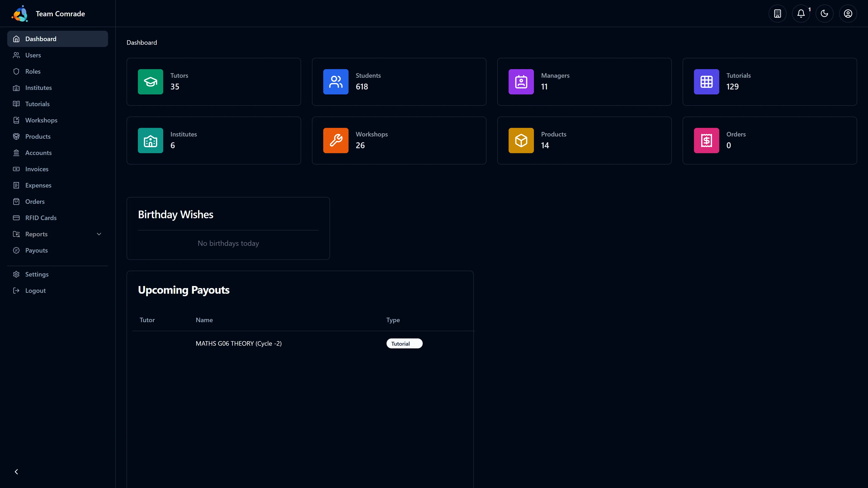Click the pink Orders receipt icon
The image size is (868, 488).
point(706,141)
